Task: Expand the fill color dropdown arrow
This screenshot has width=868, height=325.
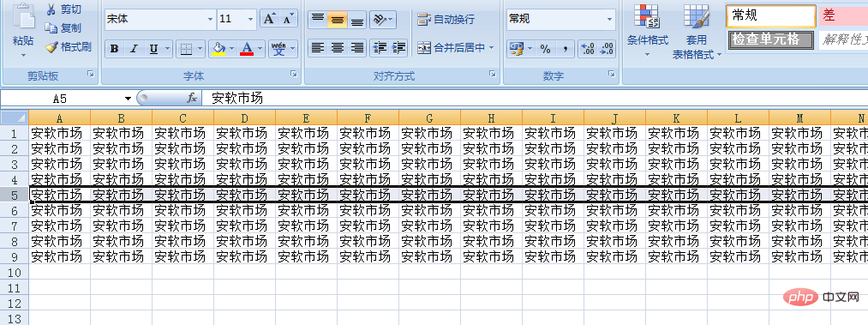Action: tap(232, 49)
